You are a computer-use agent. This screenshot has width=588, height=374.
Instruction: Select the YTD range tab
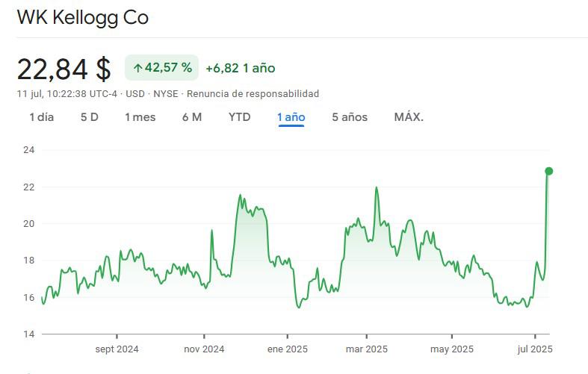[239, 117]
